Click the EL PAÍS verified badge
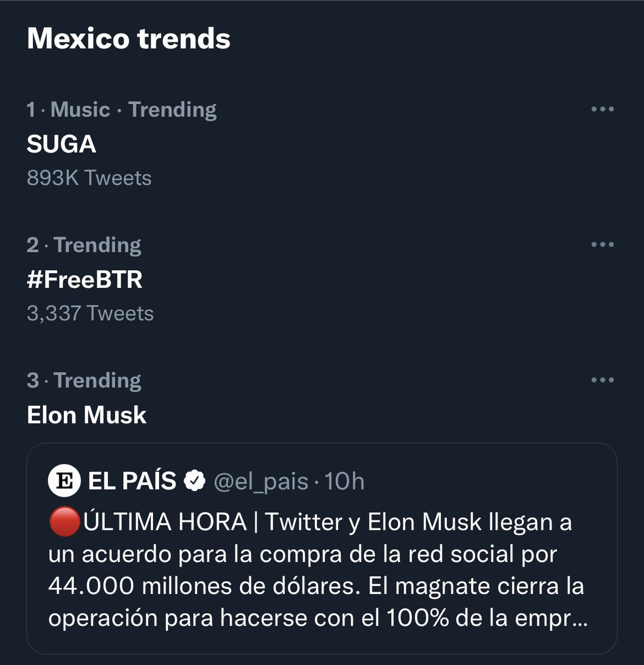This screenshot has width=644, height=665. pos(195,481)
